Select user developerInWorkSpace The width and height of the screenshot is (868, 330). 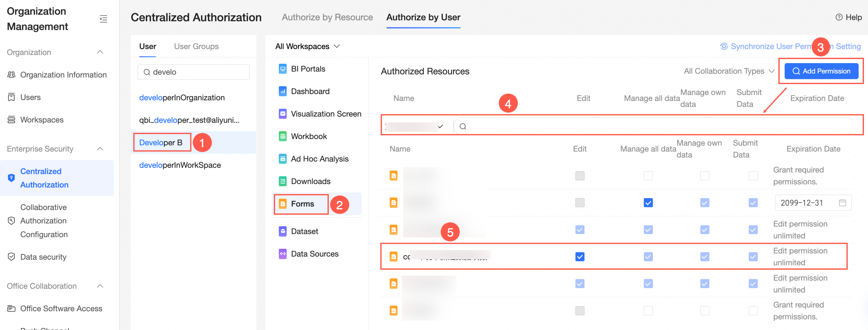coord(180,165)
